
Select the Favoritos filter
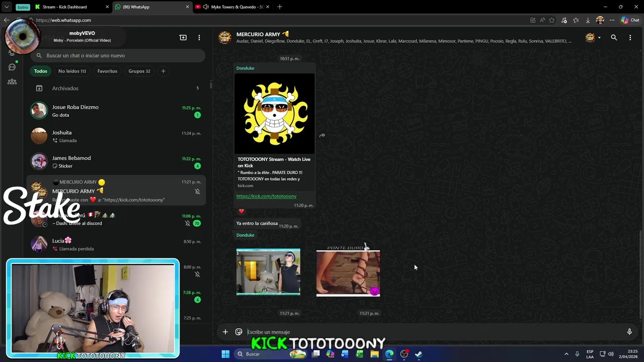pos(107,71)
